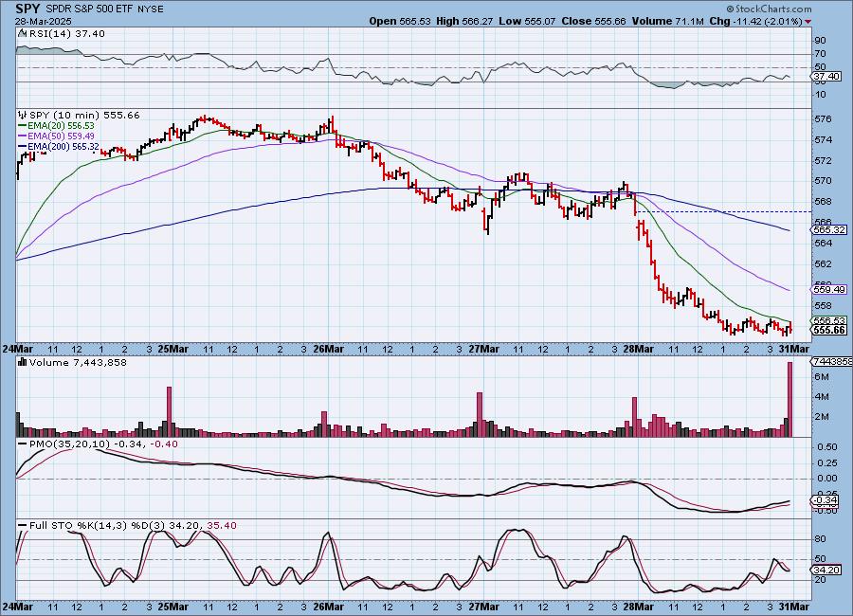Open the StockCharts.com copyright link
Screen dimensions: 853x616
(x=769, y=9)
